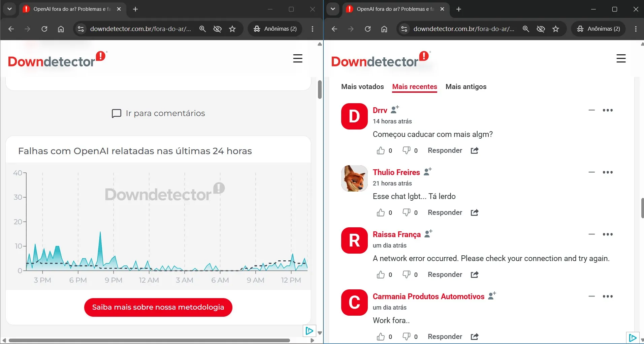Viewport: 644px width, 344px height.
Task: Close the OpenAI tab in left window
Action: tap(119, 9)
